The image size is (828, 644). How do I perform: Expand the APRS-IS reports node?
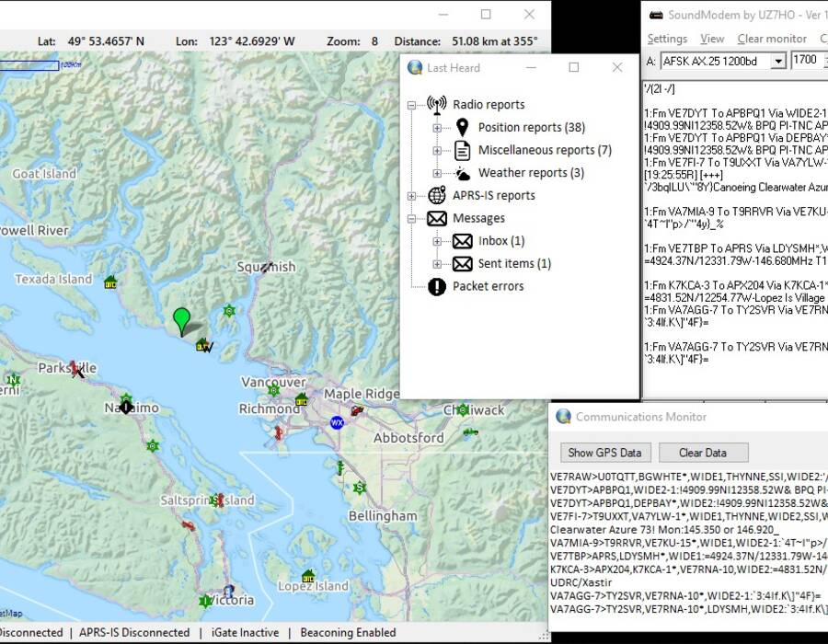411,196
